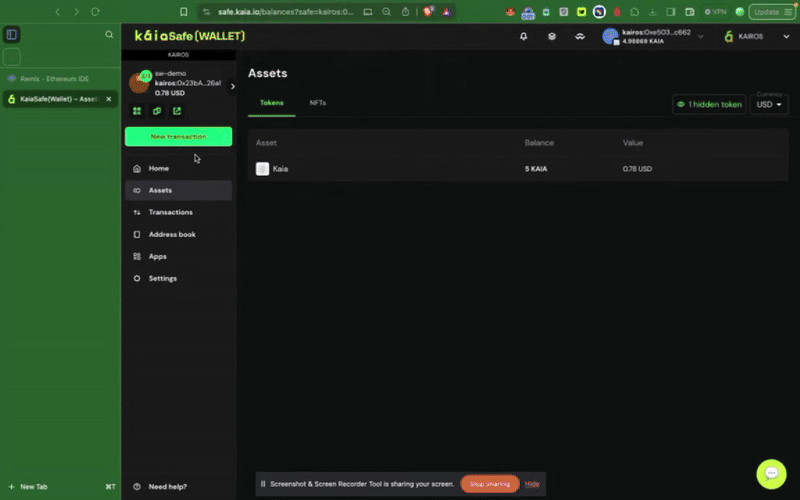Open the USD currency dropdown
Screen dimensions: 800x500
(769, 105)
